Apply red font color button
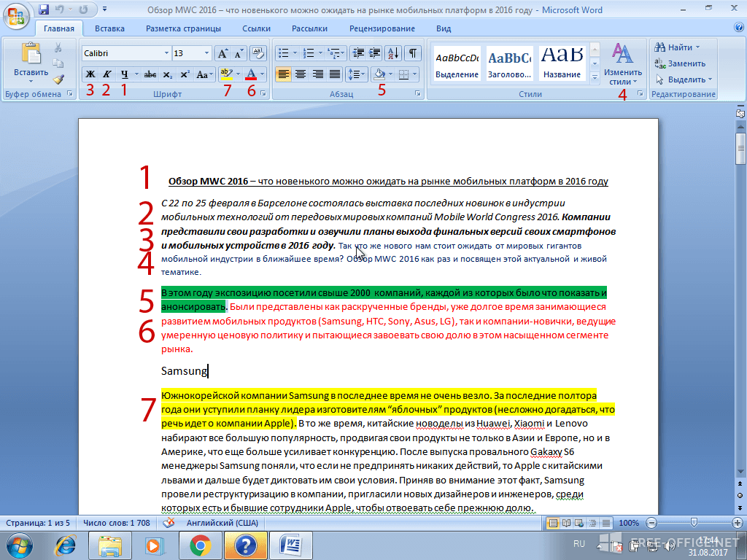Viewport: 747px width, 560px height. [x=251, y=74]
